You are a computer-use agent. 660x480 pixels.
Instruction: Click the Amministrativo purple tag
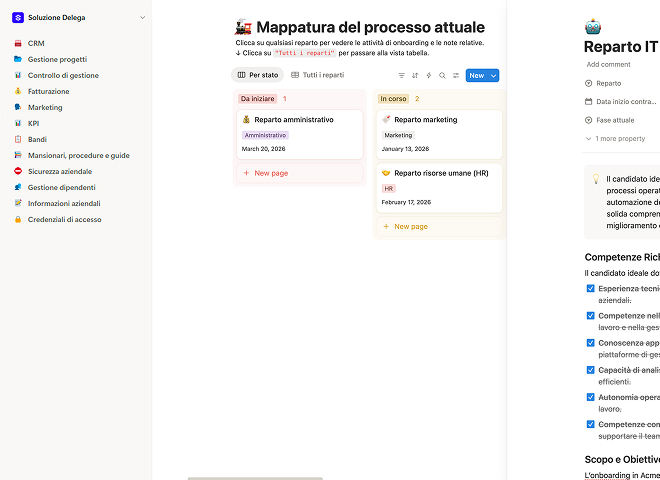265,135
